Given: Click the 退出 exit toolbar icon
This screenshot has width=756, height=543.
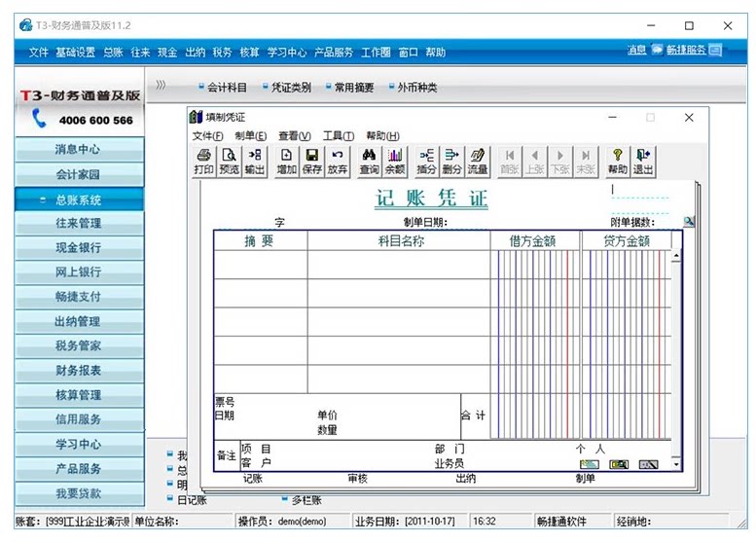Looking at the screenshot, I should 643,162.
